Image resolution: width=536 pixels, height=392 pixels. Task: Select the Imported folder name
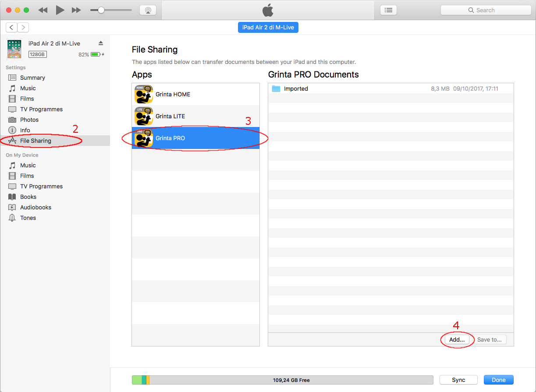pyautogui.click(x=296, y=88)
